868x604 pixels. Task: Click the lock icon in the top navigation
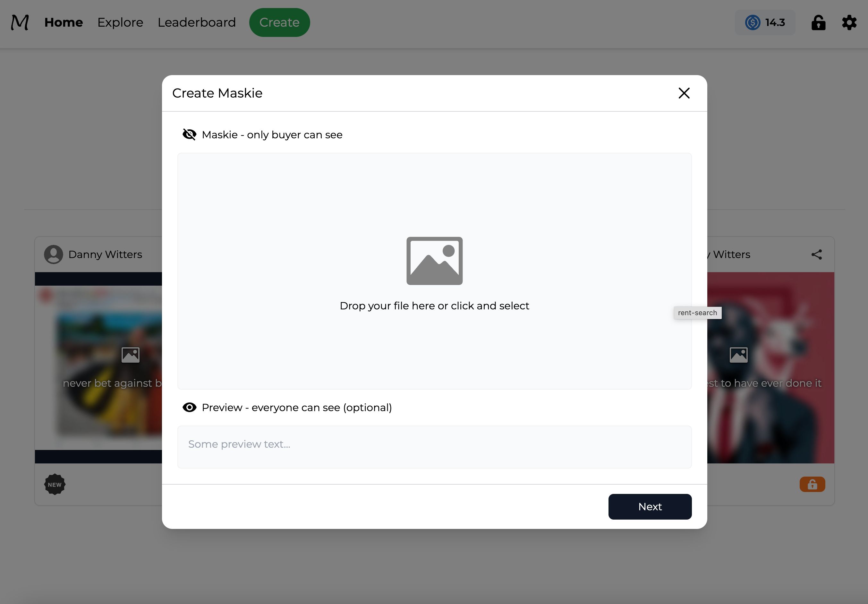(x=819, y=22)
